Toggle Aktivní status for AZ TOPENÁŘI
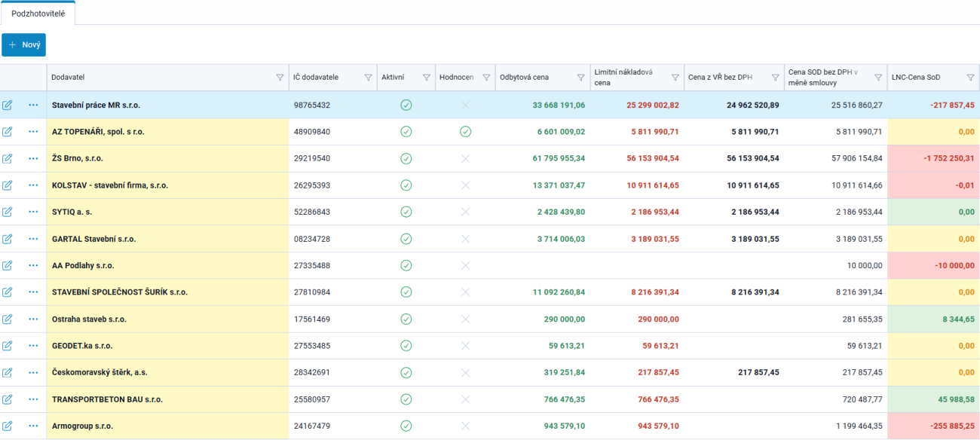Screen dimensions: 980x440 (x=406, y=132)
